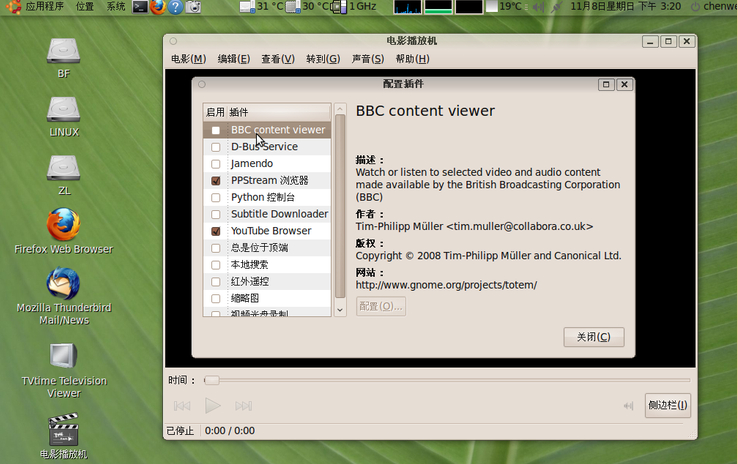Click the next track button
This screenshot has width=738, height=464.
pos(243,406)
